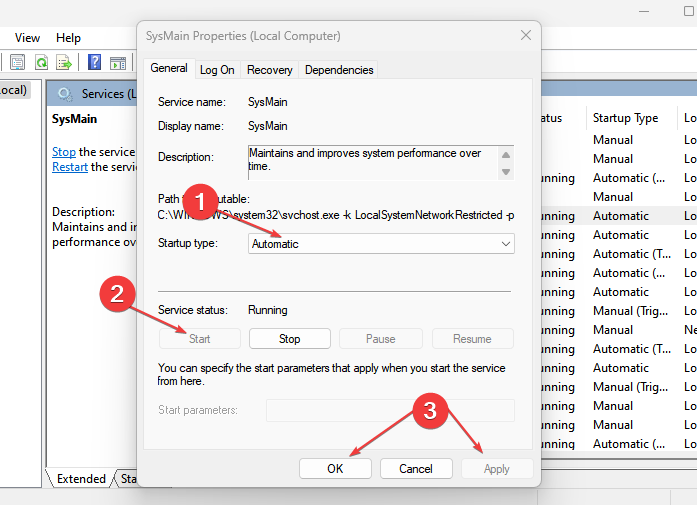Select Services (Local) node in left tree

coord(13,90)
